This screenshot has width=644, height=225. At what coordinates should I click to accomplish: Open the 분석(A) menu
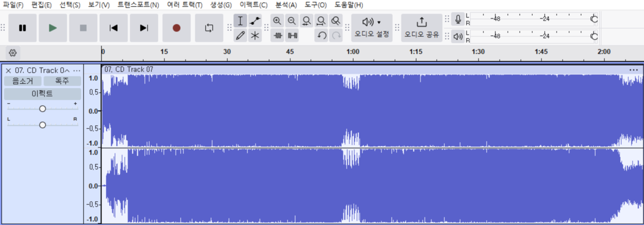coord(286,5)
